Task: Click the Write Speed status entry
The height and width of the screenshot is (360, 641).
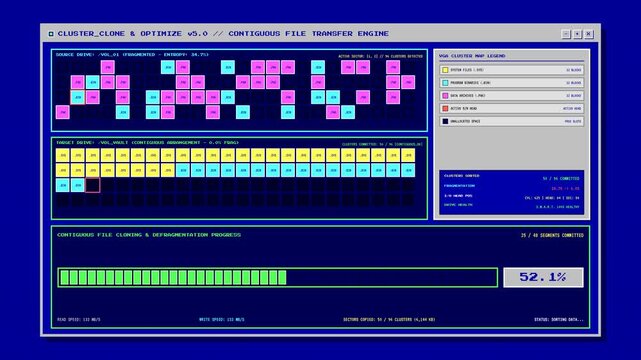Action: [x=222, y=320]
